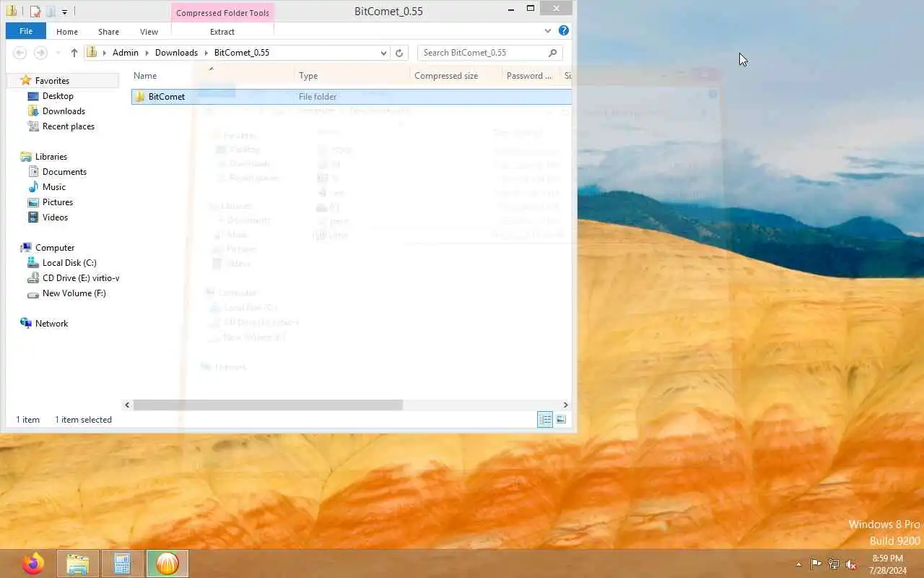924x578 pixels.
Task: Click the horizontal scrollbar right arrow
Action: click(x=566, y=405)
